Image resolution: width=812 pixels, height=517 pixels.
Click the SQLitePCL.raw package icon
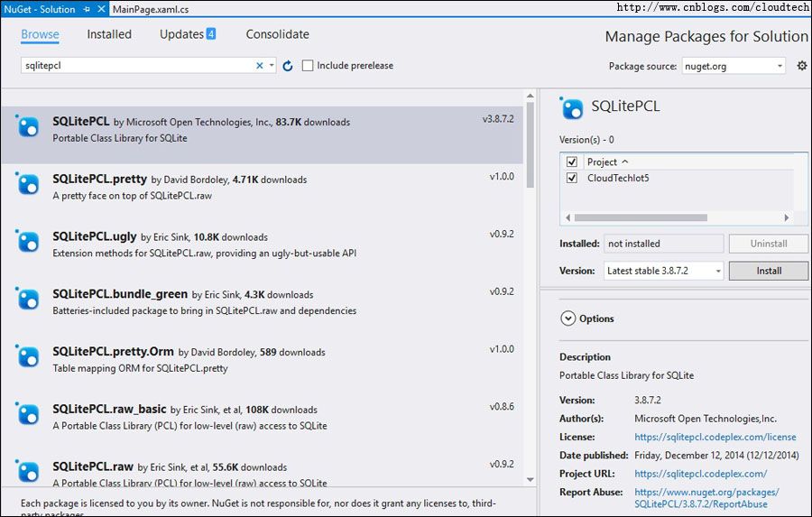[x=27, y=471]
